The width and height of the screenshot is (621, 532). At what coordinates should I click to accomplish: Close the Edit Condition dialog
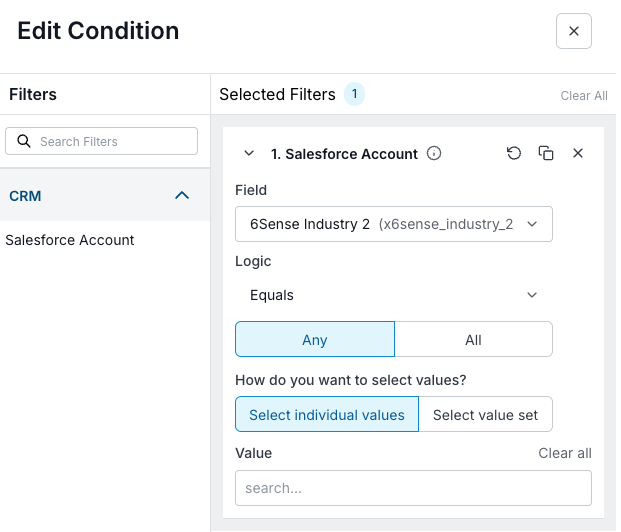point(573,31)
